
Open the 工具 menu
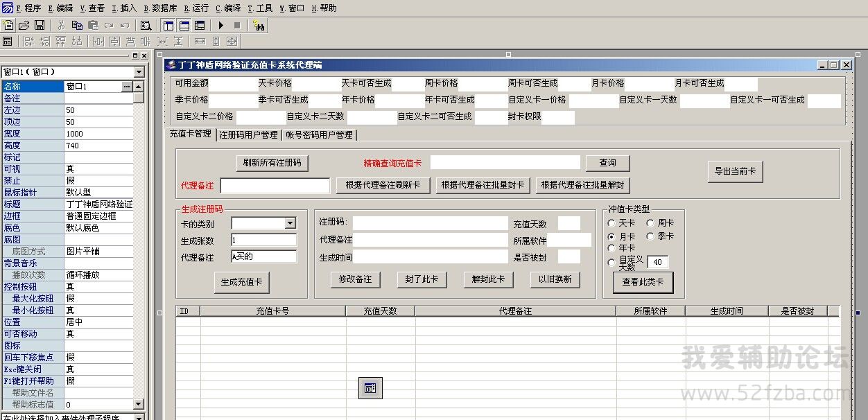pyautogui.click(x=261, y=8)
